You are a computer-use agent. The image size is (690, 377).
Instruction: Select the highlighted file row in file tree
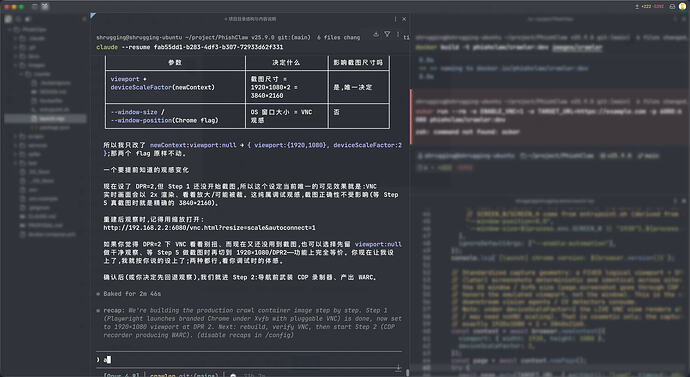pos(45,118)
